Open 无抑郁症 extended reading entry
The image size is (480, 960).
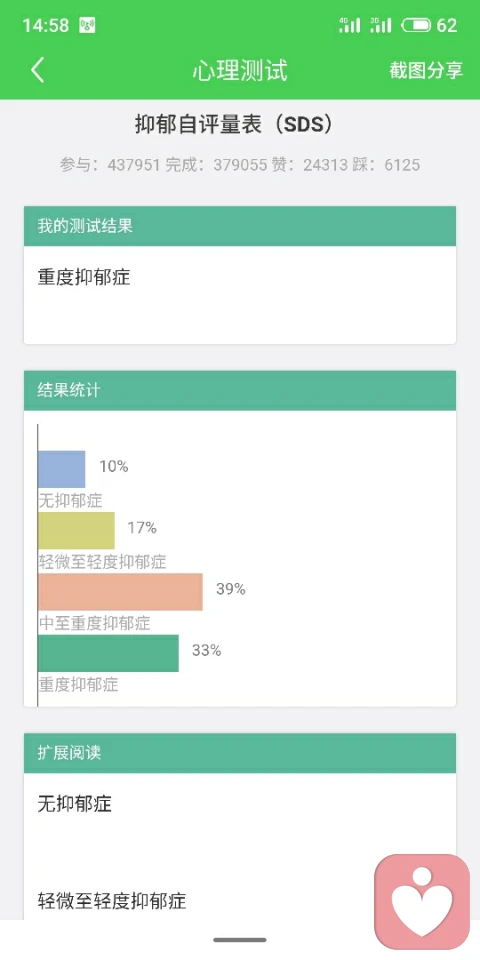click(75, 803)
